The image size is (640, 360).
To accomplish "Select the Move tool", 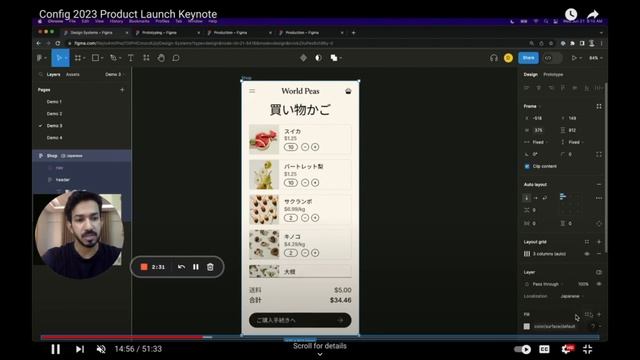I will [x=60, y=58].
